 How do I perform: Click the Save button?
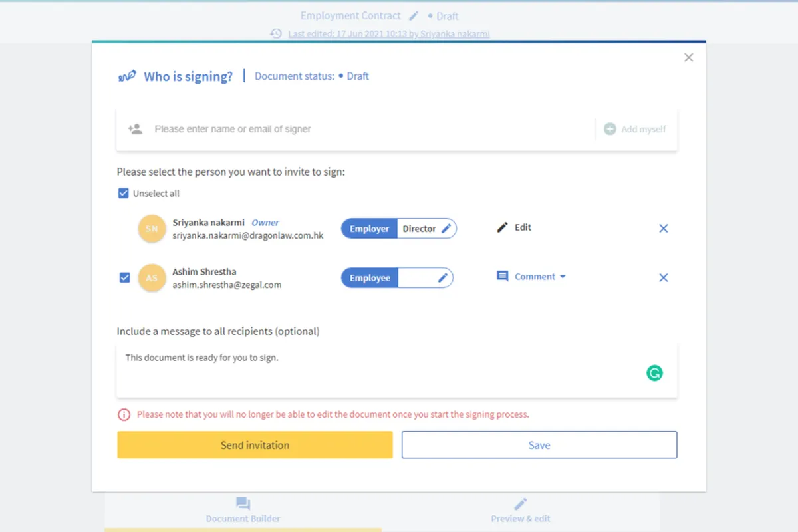pos(539,445)
